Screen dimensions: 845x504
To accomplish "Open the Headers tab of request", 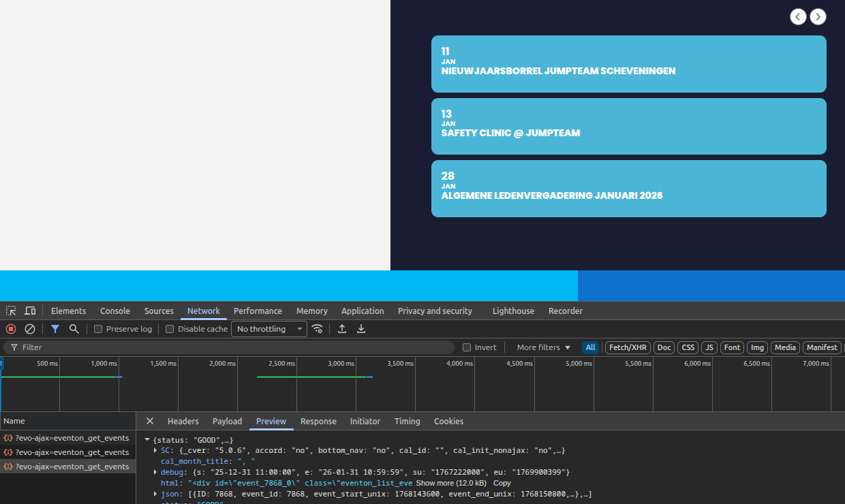I will click(183, 422).
